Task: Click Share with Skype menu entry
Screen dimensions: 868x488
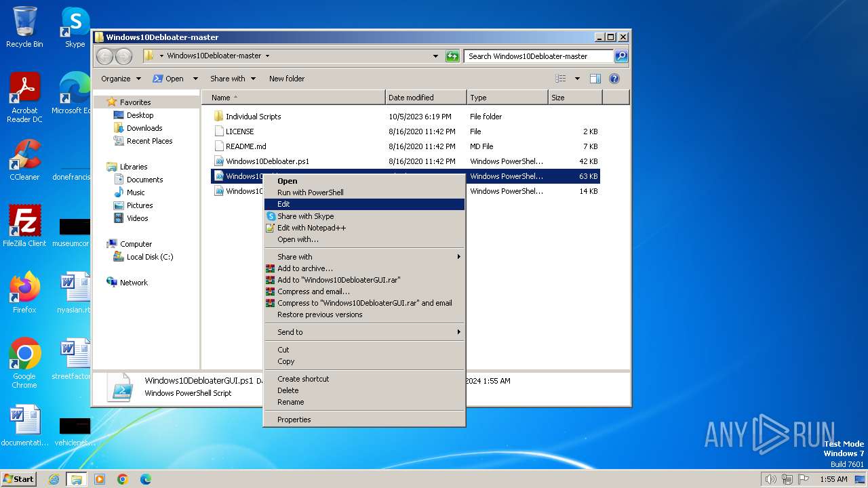Action: point(364,216)
